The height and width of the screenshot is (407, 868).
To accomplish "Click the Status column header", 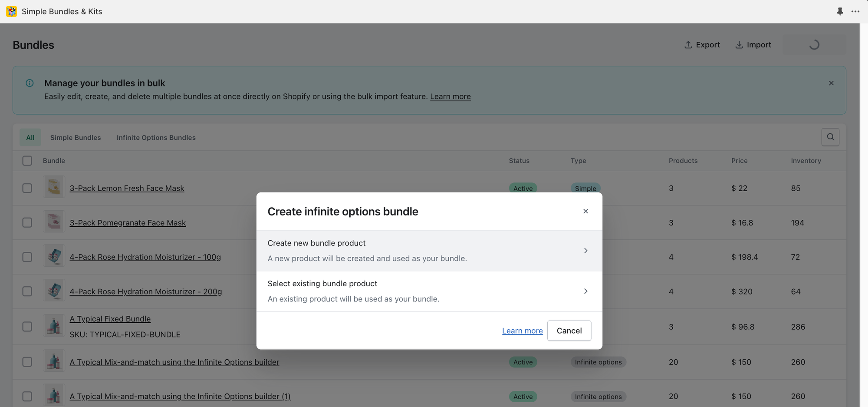I will point(519,161).
